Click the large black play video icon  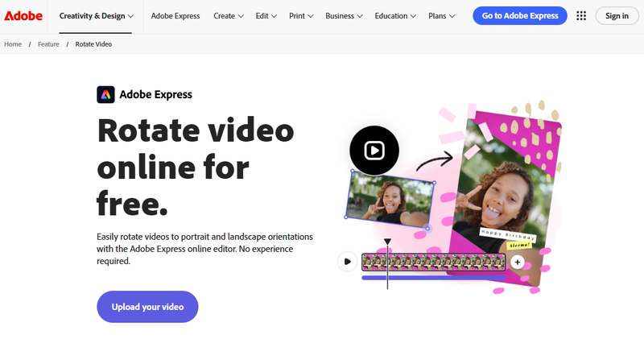click(x=374, y=151)
